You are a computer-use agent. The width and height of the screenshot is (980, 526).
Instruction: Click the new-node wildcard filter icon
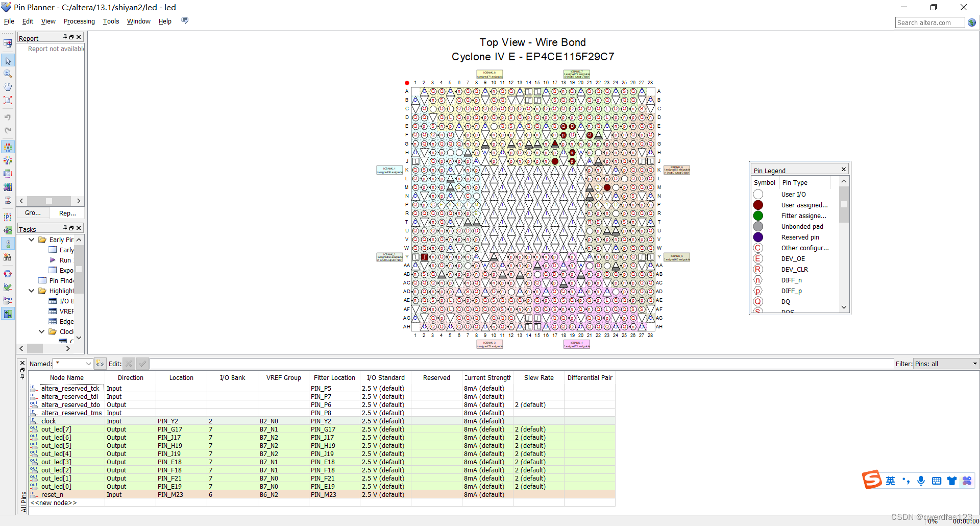(x=100, y=364)
